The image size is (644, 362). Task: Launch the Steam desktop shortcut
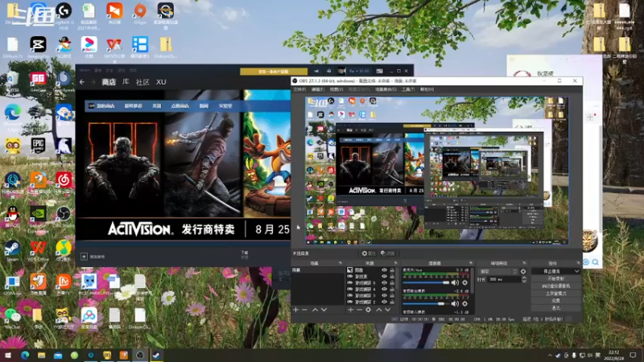[x=13, y=249]
